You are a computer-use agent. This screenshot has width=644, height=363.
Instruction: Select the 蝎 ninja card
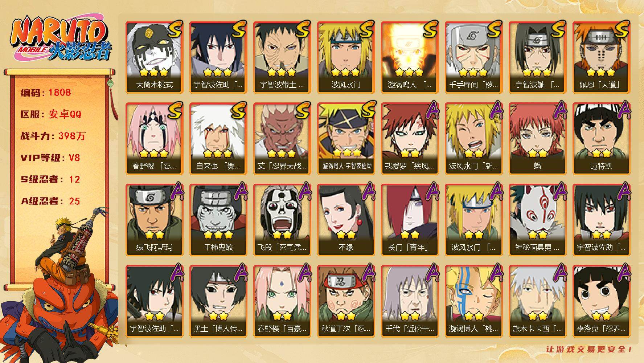click(538, 138)
